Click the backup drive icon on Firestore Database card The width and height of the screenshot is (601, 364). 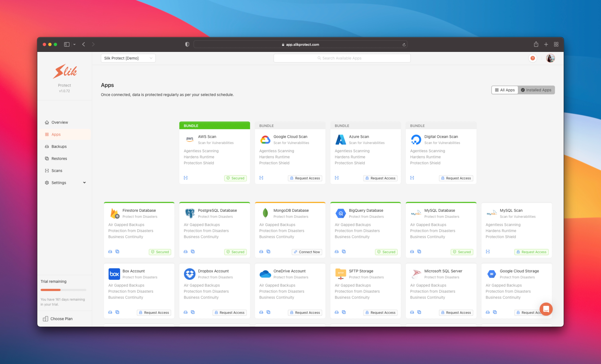(110, 252)
